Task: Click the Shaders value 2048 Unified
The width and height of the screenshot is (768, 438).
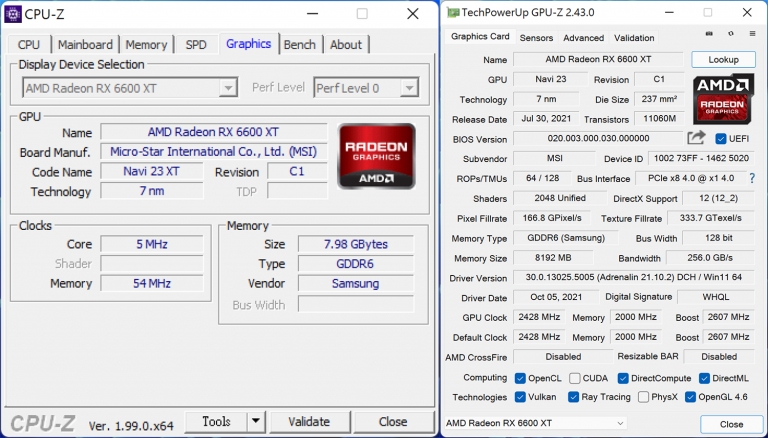Action: (x=560, y=198)
